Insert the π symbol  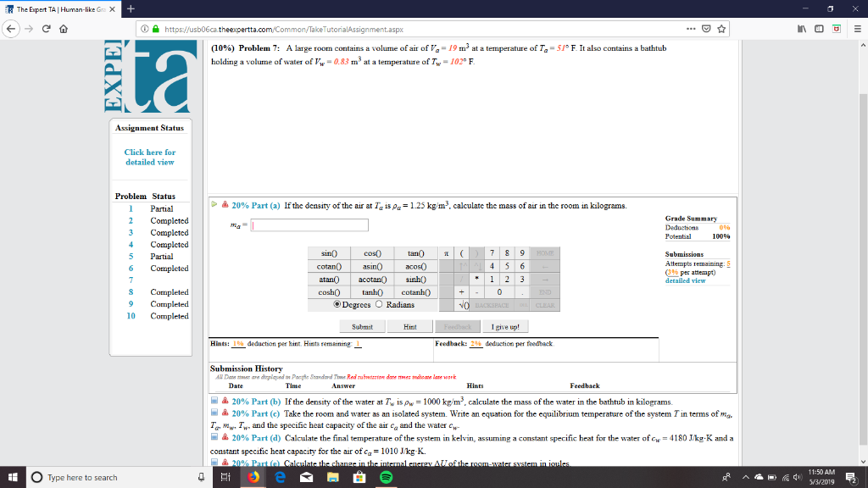446,252
